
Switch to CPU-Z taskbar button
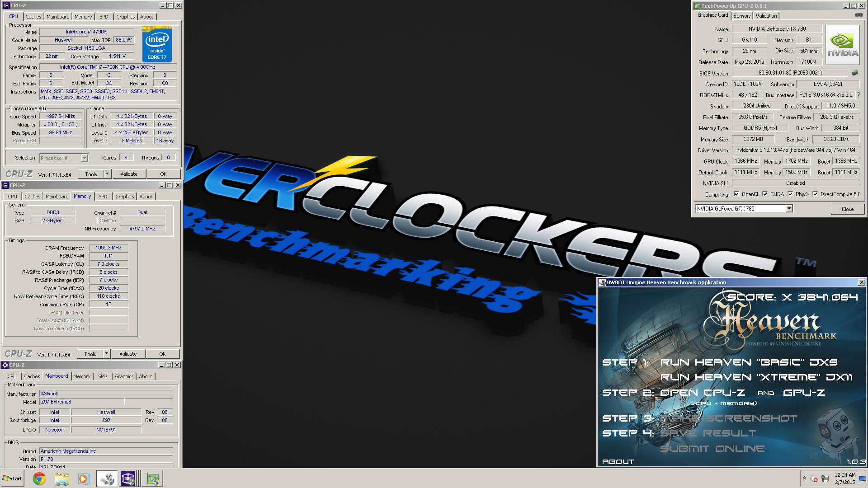[128, 479]
